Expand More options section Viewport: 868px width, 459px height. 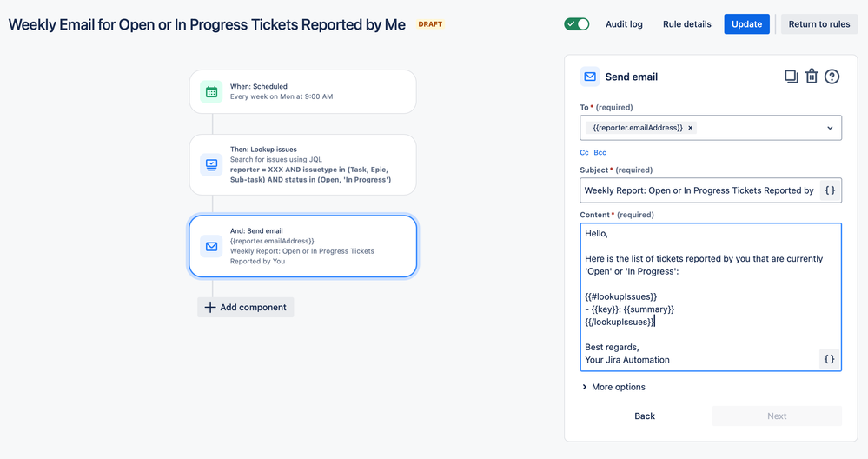613,387
